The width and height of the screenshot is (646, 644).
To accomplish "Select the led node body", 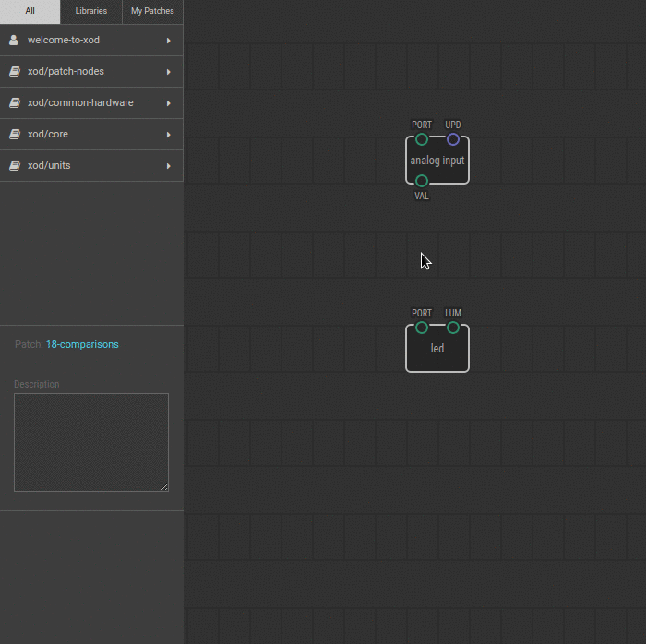I will click(437, 352).
